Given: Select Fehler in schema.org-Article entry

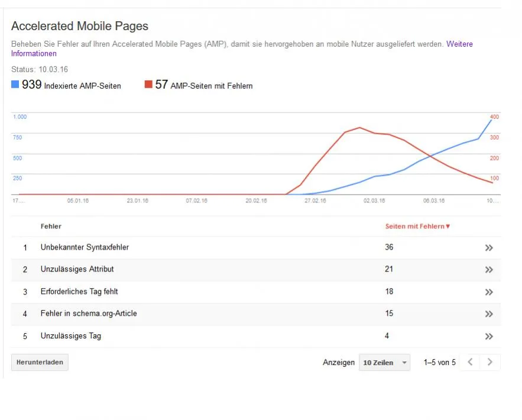Looking at the screenshot, I should pos(89,314).
